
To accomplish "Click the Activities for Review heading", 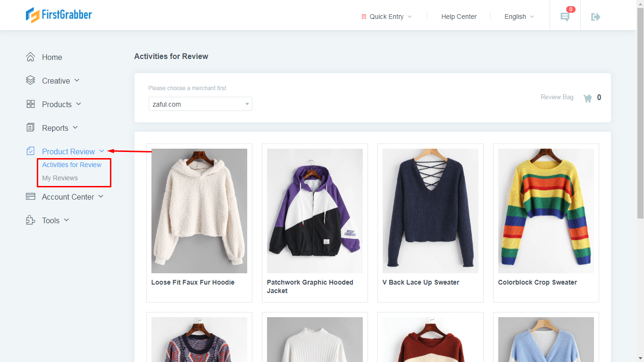I will pyautogui.click(x=171, y=56).
